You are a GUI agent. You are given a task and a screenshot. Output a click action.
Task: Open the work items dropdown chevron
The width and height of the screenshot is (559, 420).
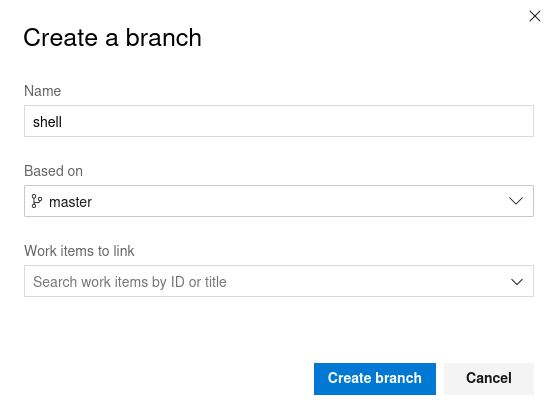[516, 282]
